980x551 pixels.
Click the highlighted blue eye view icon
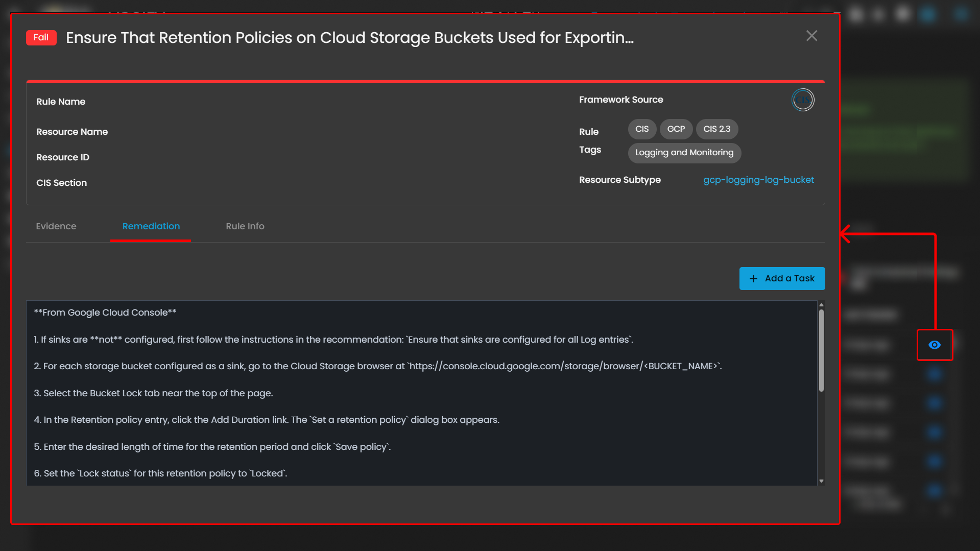point(934,345)
